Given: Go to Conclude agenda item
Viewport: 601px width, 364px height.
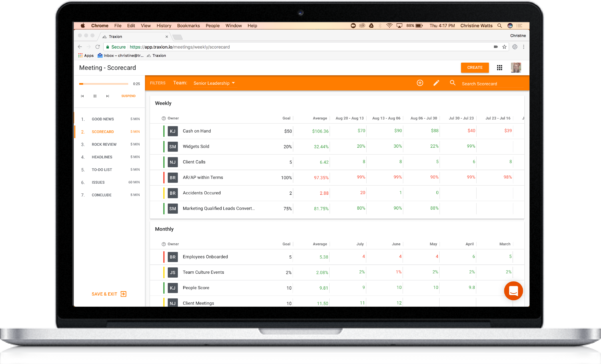Looking at the screenshot, I should click(x=110, y=195).
